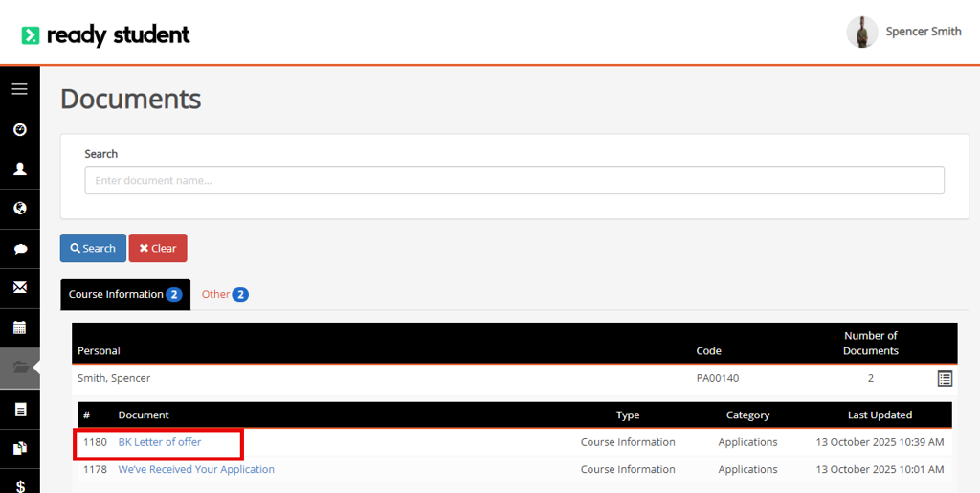Click the copy-files sidebar icon

(x=20, y=448)
